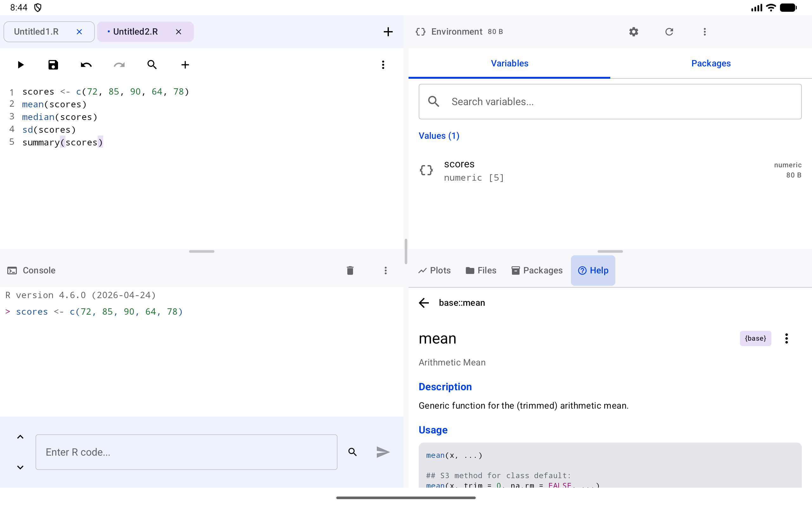Open the Console overflow menu

[385, 271]
